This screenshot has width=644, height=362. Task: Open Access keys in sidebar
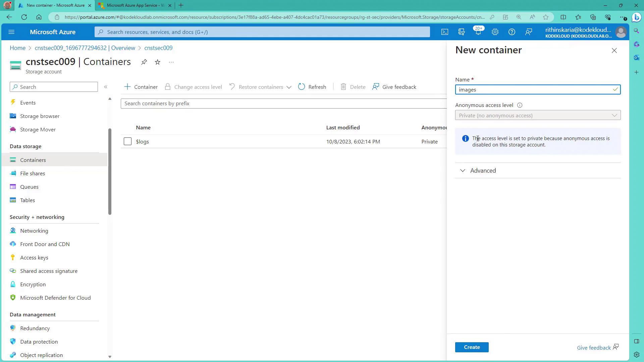pyautogui.click(x=34, y=257)
